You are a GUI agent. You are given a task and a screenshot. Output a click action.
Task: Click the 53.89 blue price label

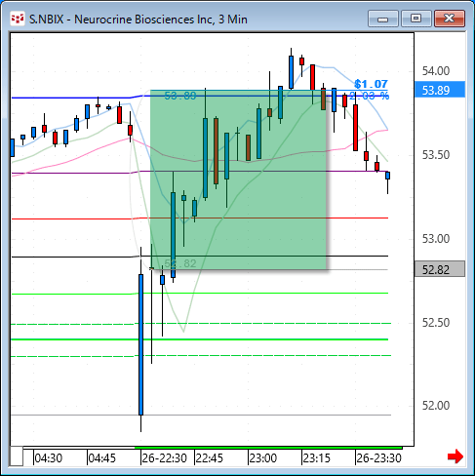coord(440,90)
